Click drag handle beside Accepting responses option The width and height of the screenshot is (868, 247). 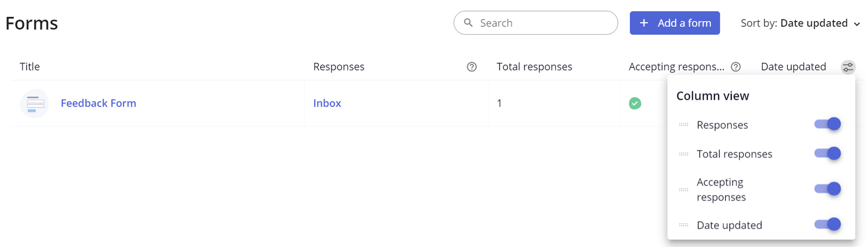(684, 190)
